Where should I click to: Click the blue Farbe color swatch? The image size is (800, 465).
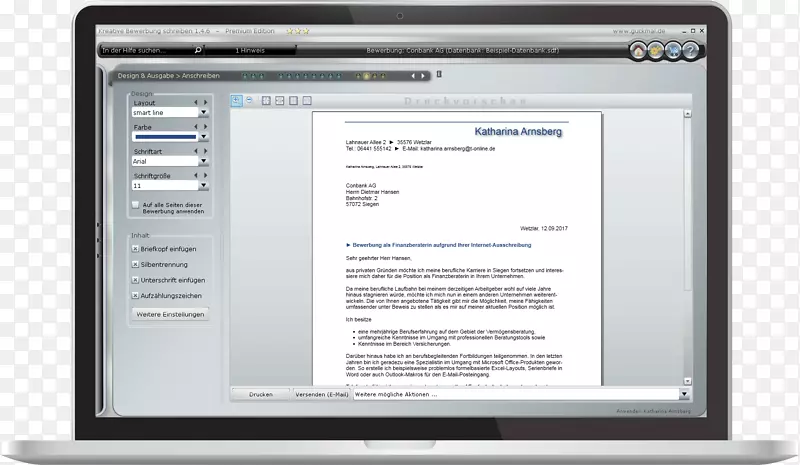(165, 137)
